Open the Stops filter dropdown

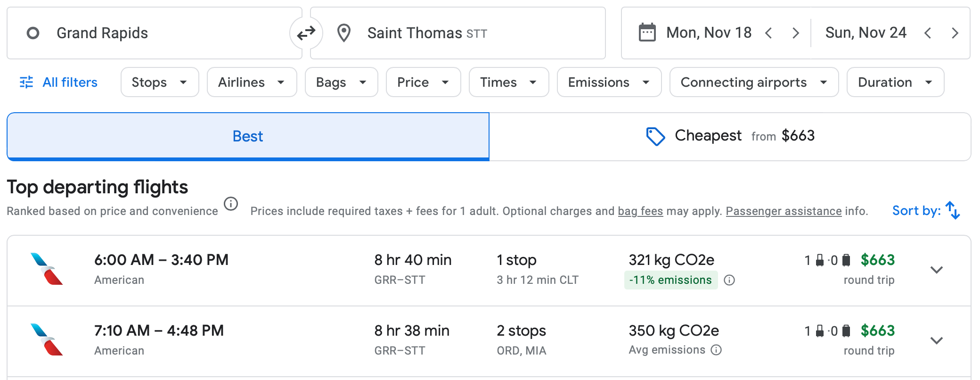pyautogui.click(x=159, y=83)
